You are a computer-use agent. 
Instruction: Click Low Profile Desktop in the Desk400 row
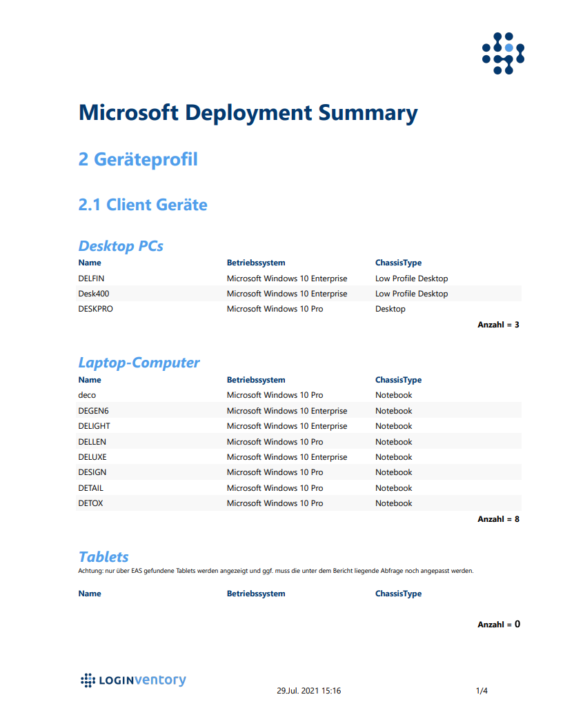tap(412, 294)
